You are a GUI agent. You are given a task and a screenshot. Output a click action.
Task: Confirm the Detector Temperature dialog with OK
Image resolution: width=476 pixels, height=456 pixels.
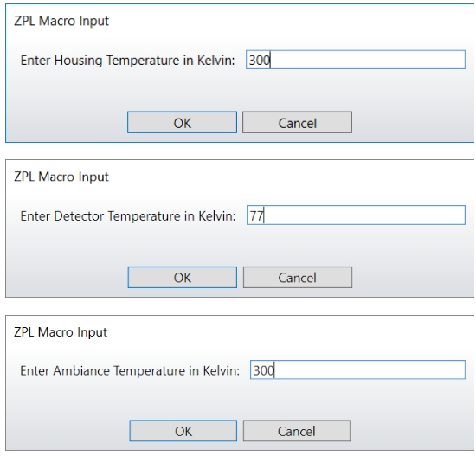pyautogui.click(x=183, y=277)
